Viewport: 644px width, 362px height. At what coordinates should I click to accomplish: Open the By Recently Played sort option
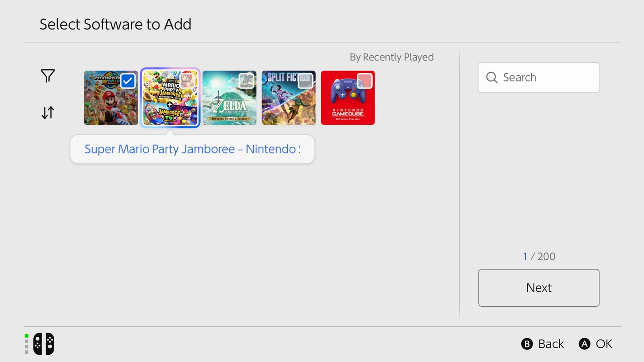coord(391,57)
